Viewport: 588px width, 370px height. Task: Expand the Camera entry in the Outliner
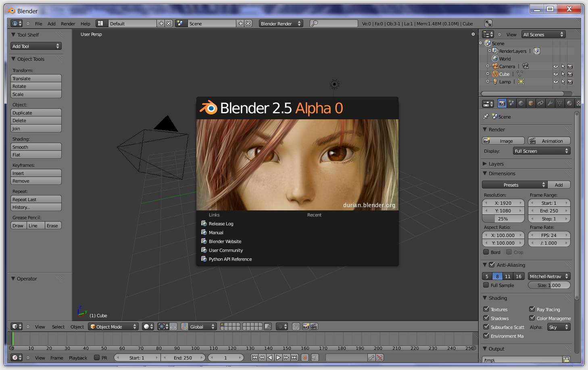click(488, 66)
